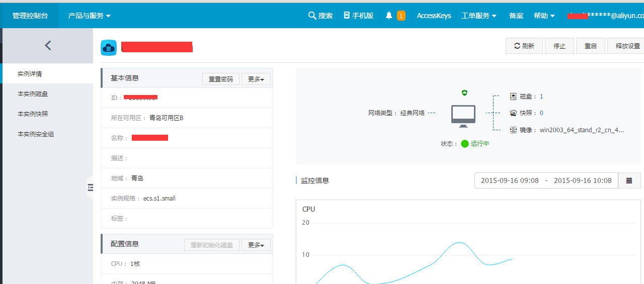Expand 更多 dropdown in 基本信息
Screen dimensions: 644x284
coord(256,79)
